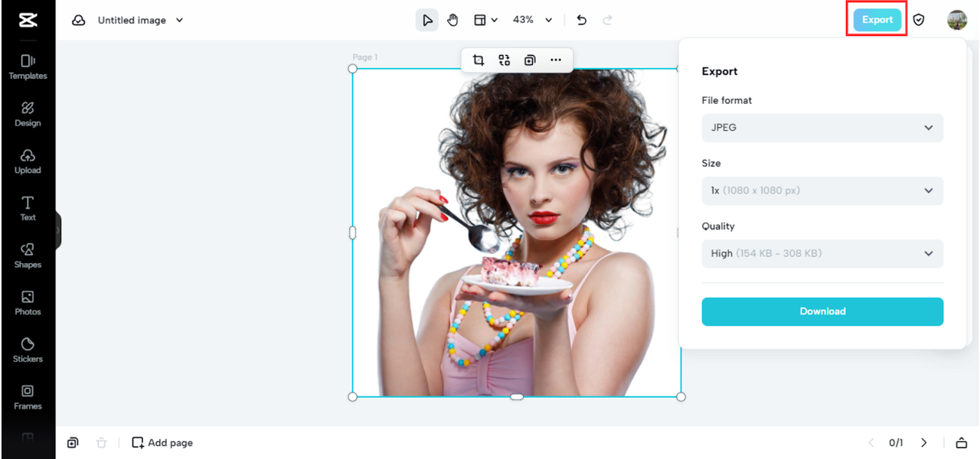This screenshot has width=980, height=459.
Task: Click the left-middle image resize handle
Action: 353,233
